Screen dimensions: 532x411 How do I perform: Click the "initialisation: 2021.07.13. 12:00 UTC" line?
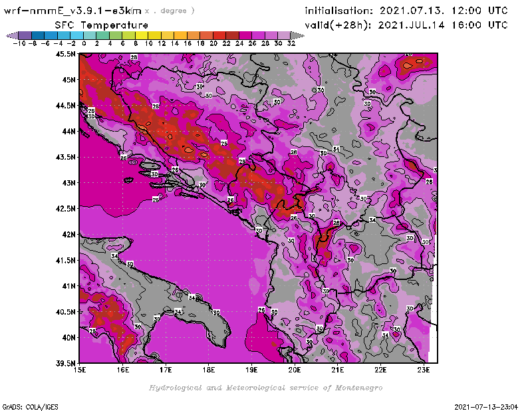(x=406, y=11)
